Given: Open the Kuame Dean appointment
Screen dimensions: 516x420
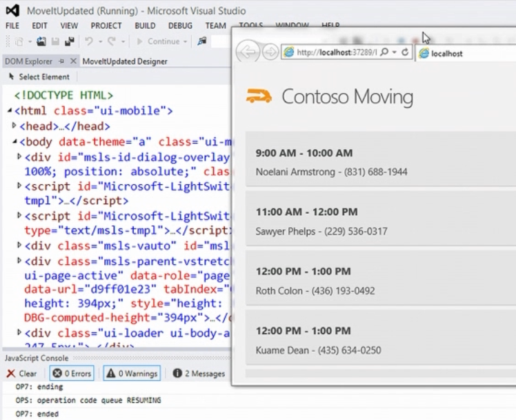Looking at the screenshot, I should (381, 337).
